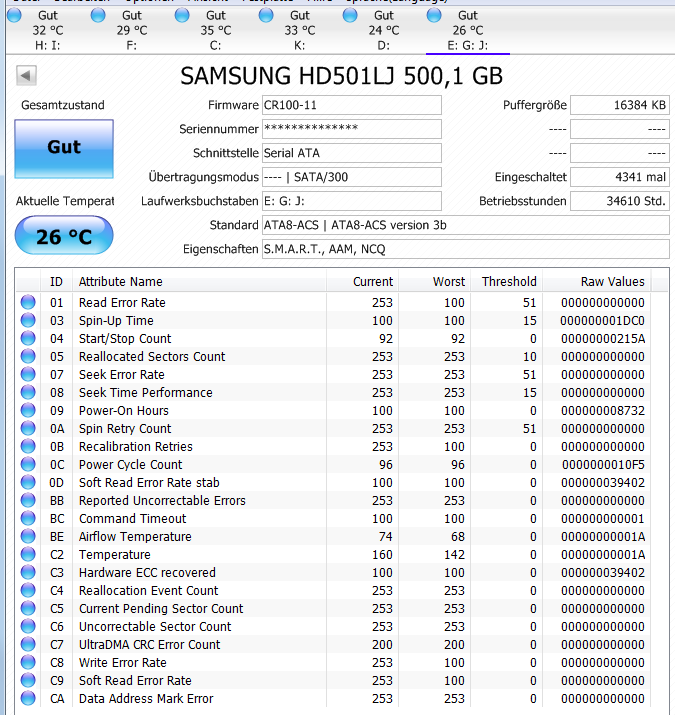This screenshot has width=675, height=715.
Task: Click status orb of UltraDMA CRC Error Count
Action: click(28, 644)
